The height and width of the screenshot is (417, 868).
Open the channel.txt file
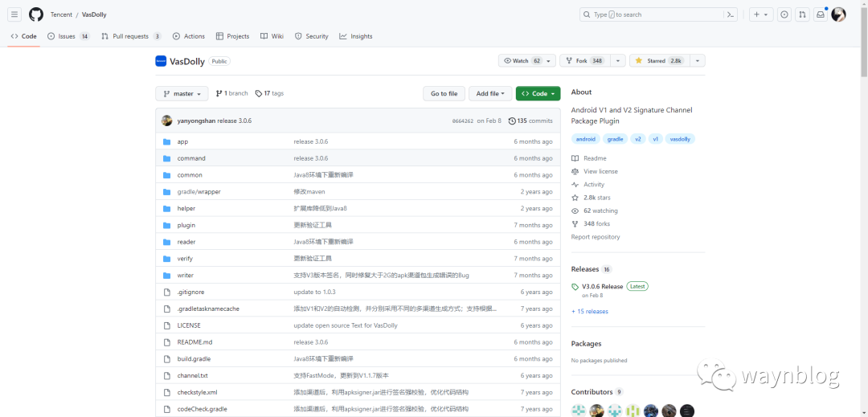coord(193,375)
